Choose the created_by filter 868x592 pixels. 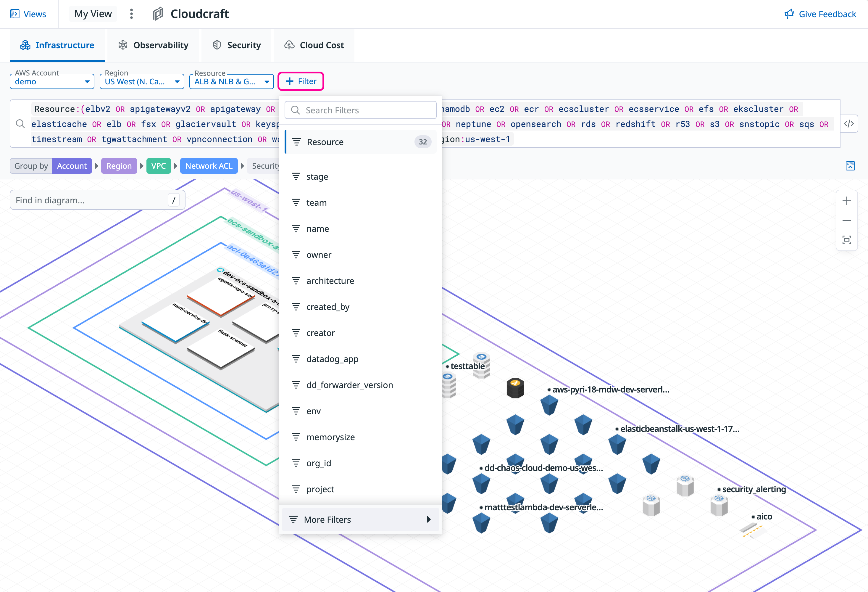coord(360,307)
